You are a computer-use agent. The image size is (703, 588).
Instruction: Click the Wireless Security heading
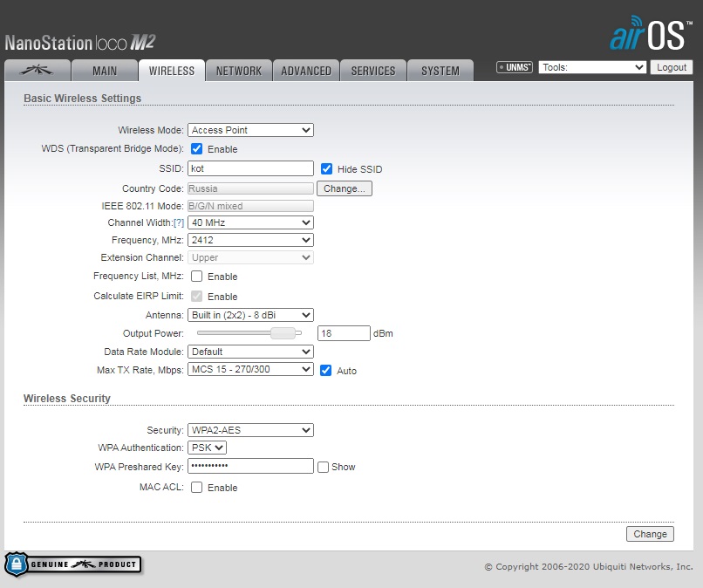(67, 399)
